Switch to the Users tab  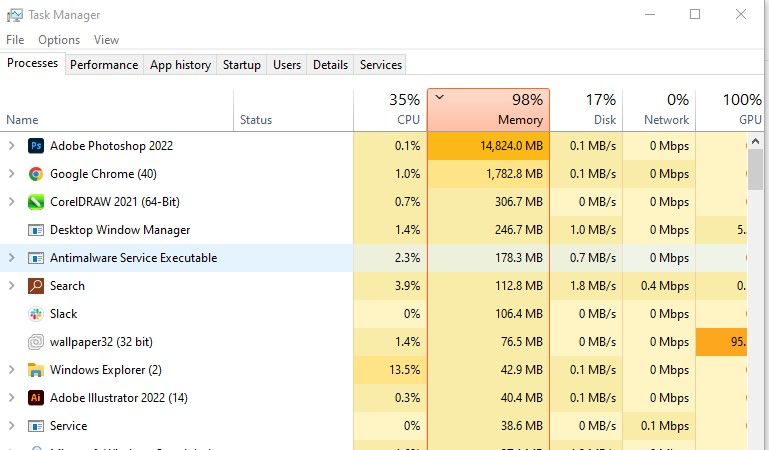(x=287, y=65)
